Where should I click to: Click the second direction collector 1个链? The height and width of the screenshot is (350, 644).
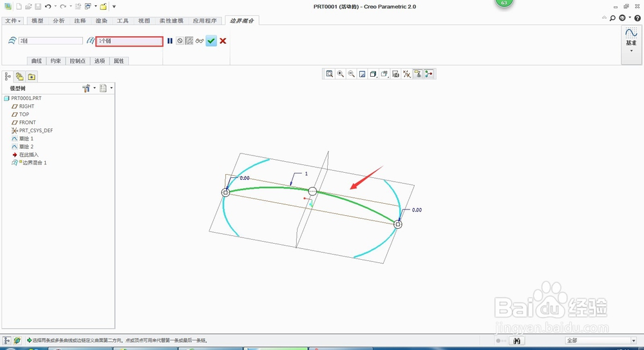click(x=129, y=41)
